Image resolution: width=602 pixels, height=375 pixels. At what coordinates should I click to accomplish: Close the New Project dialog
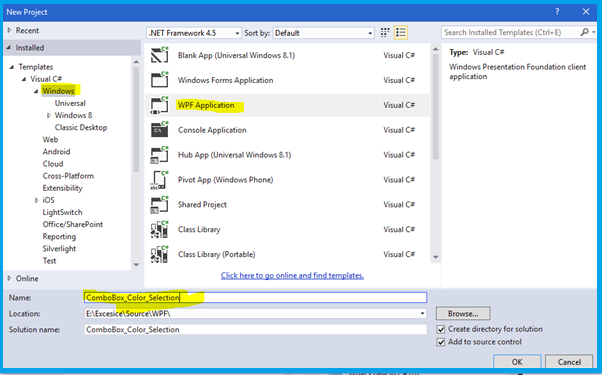585,12
